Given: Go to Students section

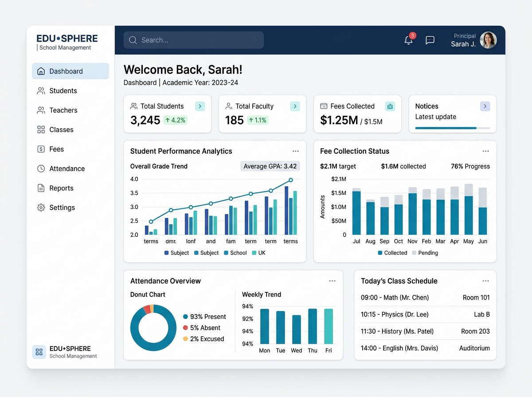Looking at the screenshot, I should click(x=70, y=90).
